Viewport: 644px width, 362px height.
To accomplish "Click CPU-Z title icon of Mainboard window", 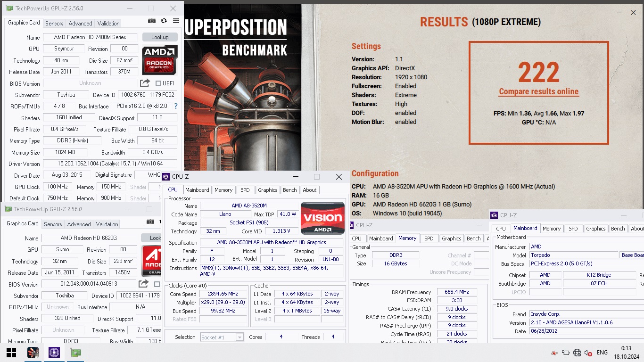I will click(494, 215).
